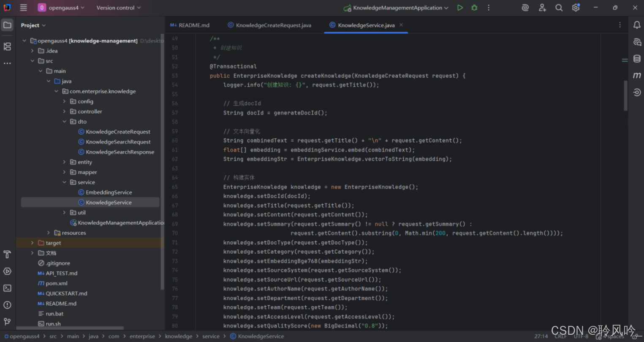Open the tool window icon below Maven
The image size is (644, 342).
[x=637, y=92]
